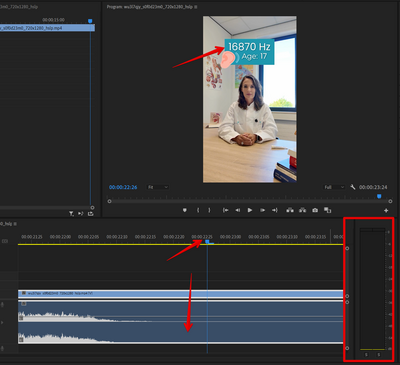400x365 pixels.
Task: Toggle the left audio meter Solo button
Action: pyautogui.click(x=366, y=355)
